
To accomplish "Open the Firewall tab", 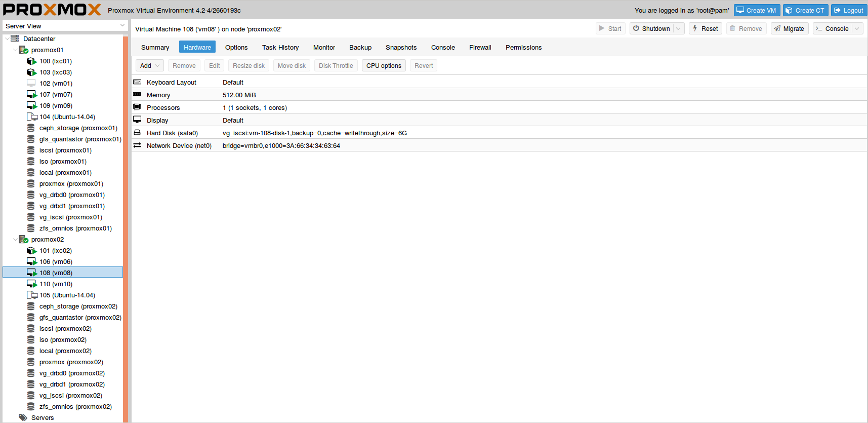I will click(x=480, y=48).
